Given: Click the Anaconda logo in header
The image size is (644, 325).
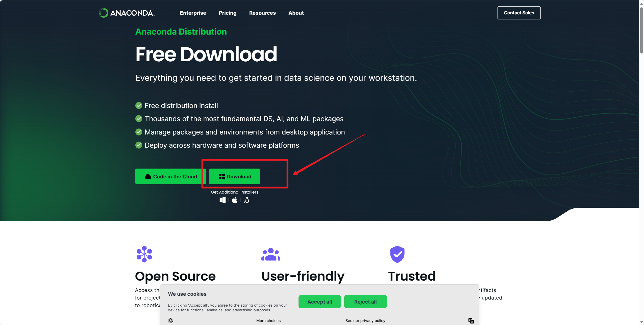Looking at the screenshot, I should coord(127,13).
